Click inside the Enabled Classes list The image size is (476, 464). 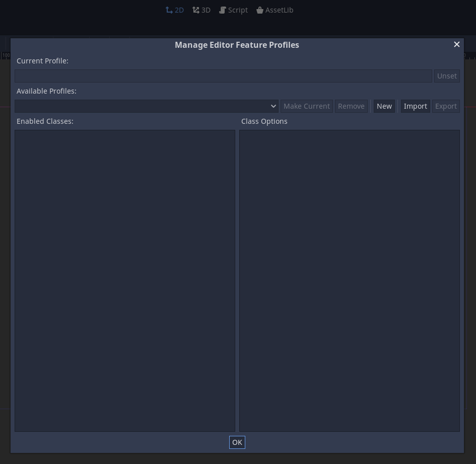point(125,280)
